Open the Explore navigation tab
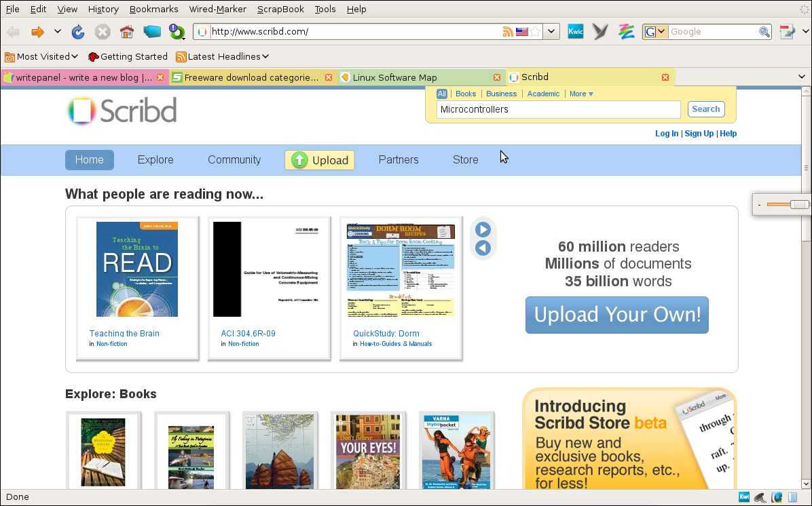This screenshot has height=506, width=812. pos(155,160)
